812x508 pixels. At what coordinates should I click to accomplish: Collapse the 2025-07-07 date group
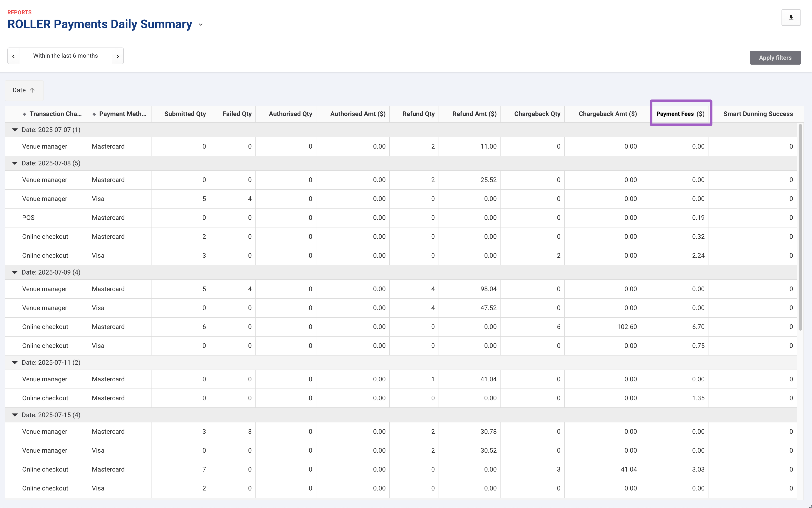[15, 130]
